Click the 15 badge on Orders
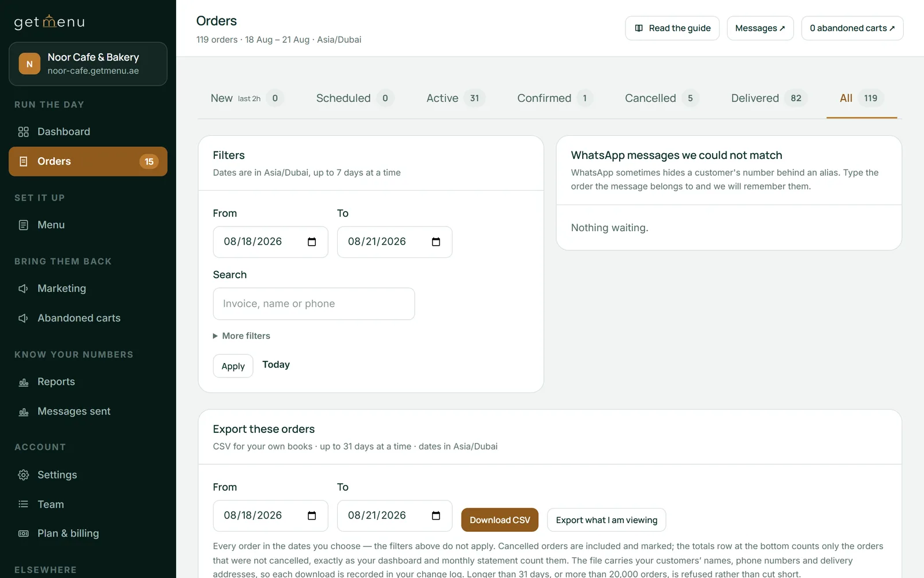The height and width of the screenshot is (578, 924). [149, 161]
